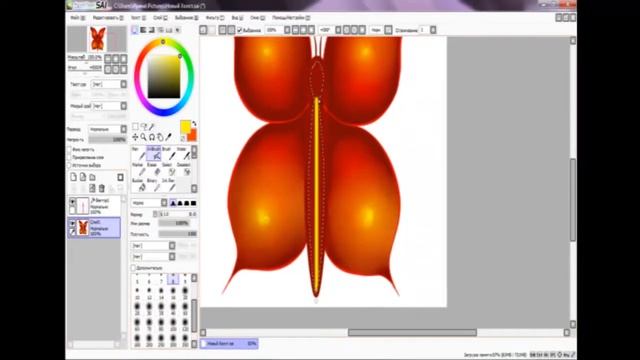
Task: Toggle checkbox under vector layer's eye
Action: (73, 210)
